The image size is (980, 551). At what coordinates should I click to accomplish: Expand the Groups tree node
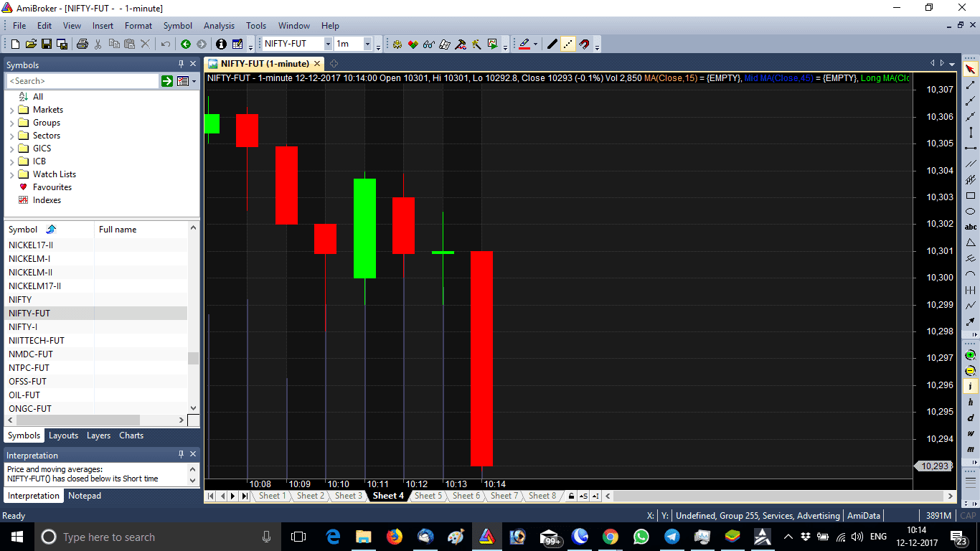tap(11, 123)
